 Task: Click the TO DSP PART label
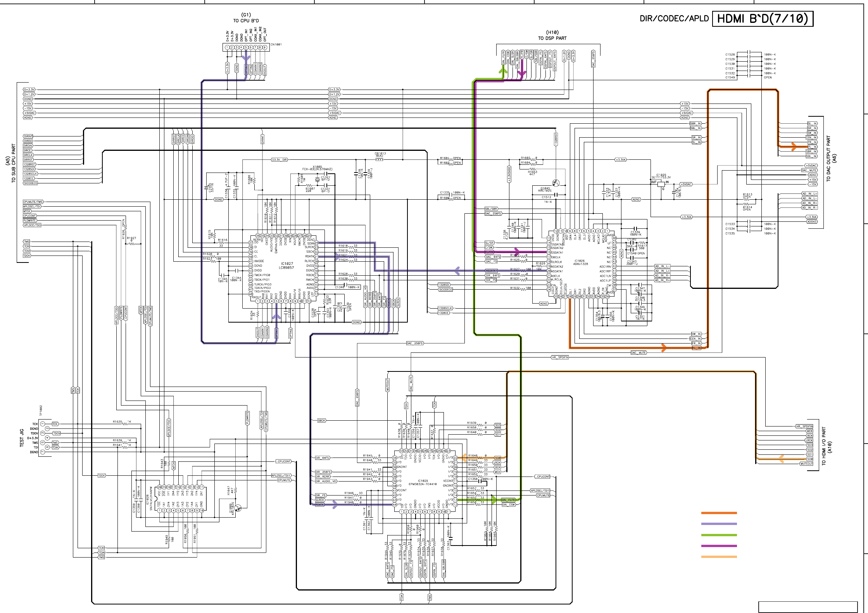pos(552,38)
